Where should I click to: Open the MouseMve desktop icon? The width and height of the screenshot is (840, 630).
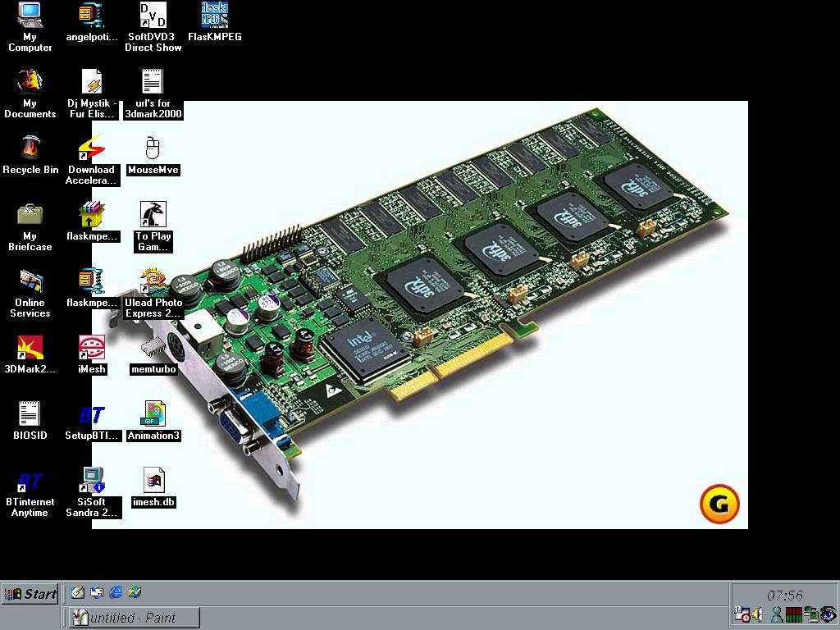153,148
